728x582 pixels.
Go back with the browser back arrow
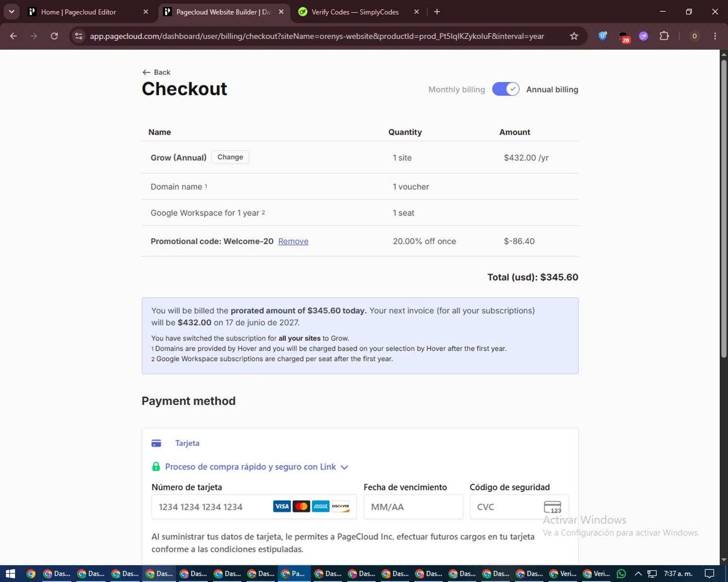click(14, 36)
